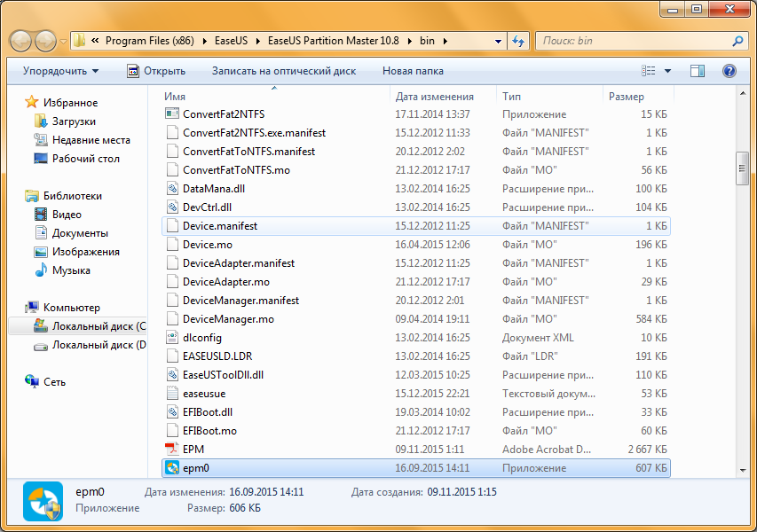Expand the arrow after bin in path
Viewport: 757px width, 532px height.
(446, 41)
